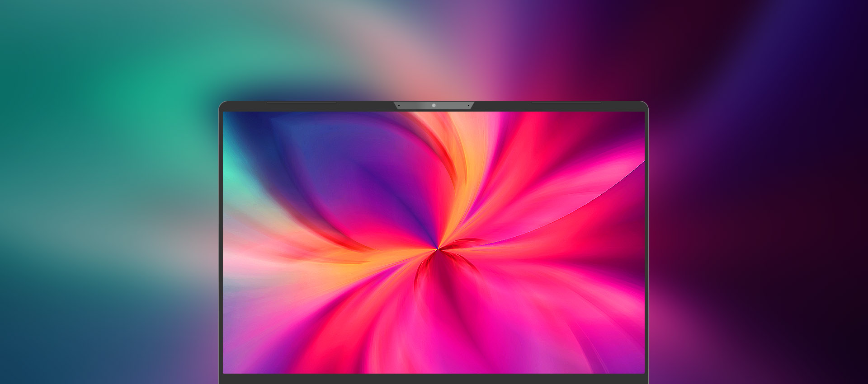This screenshot has height=384, width=868.
Task: Click the center point of the wallpaper swirl
Action: point(438,248)
